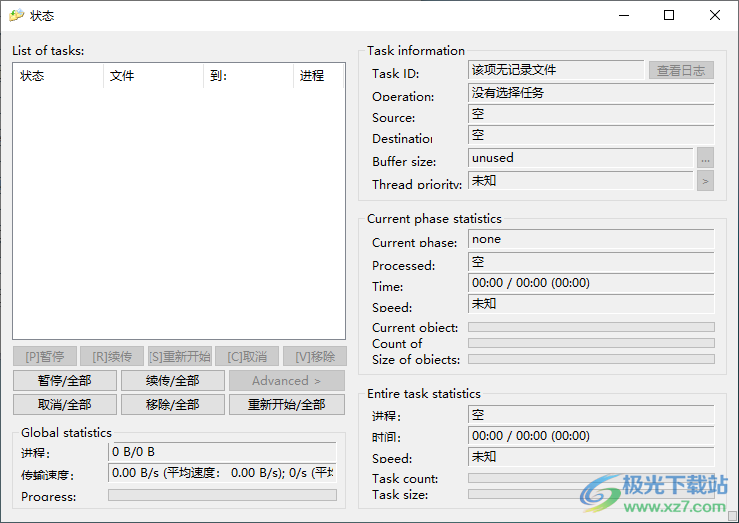The width and height of the screenshot is (739, 523).
Task: Open the log via 查看日志 button
Action: (681, 70)
